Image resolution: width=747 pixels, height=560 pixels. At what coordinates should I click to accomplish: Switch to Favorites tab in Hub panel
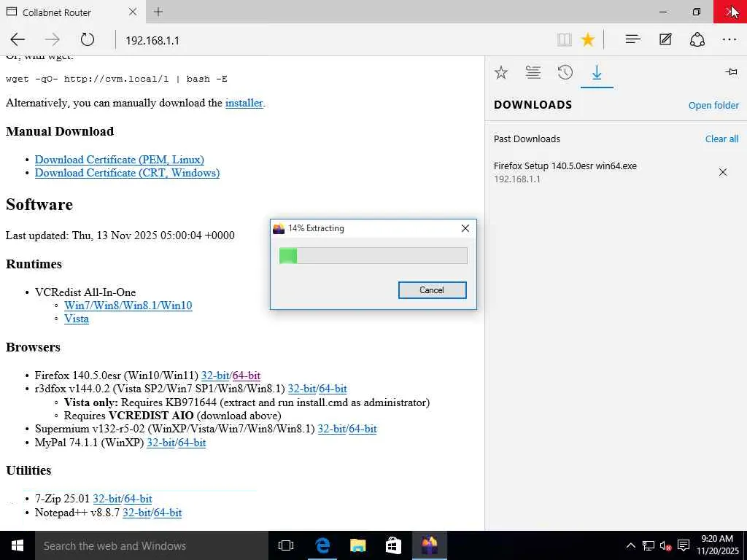pyautogui.click(x=500, y=72)
